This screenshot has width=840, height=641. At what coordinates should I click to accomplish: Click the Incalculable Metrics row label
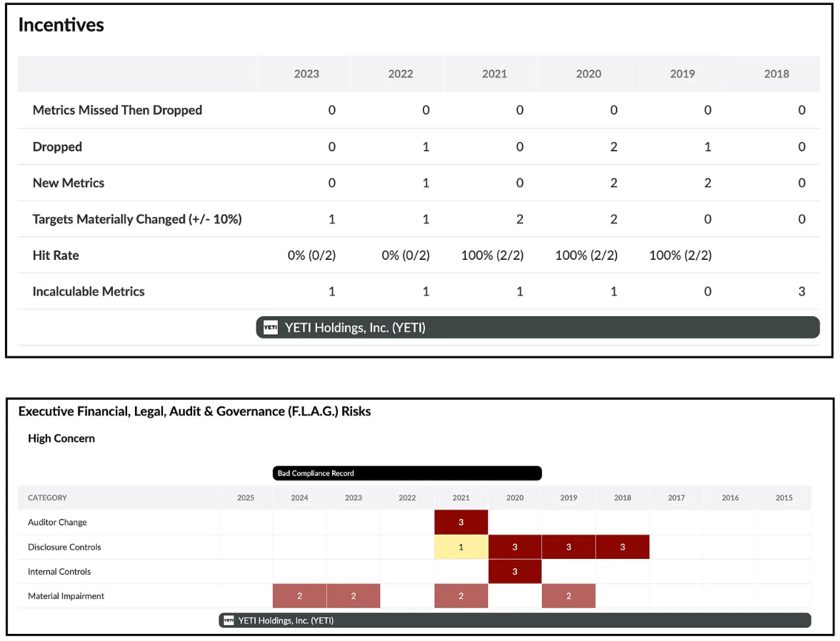[89, 291]
